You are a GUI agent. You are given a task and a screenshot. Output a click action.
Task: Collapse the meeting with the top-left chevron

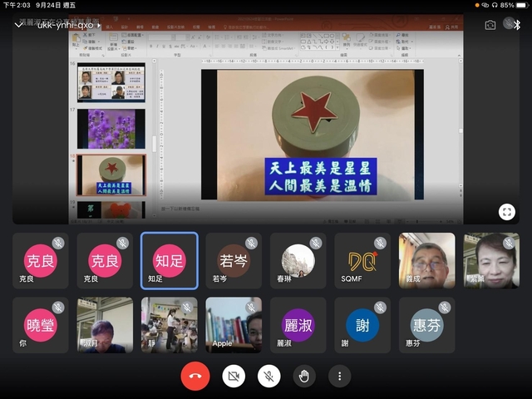(x=18, y=25)
